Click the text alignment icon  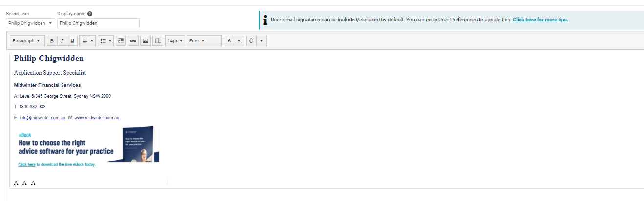click(84, 41)
